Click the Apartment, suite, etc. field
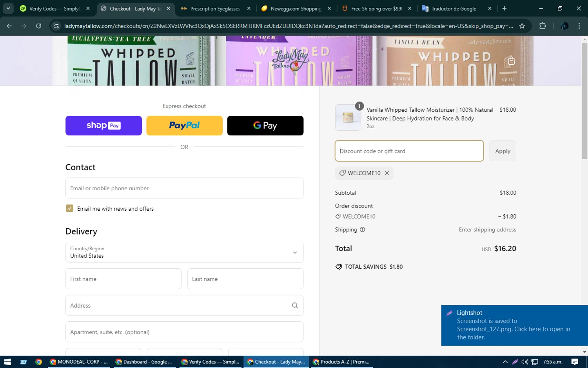This screenshot has height=368, width=588. [x=184, y=332]
